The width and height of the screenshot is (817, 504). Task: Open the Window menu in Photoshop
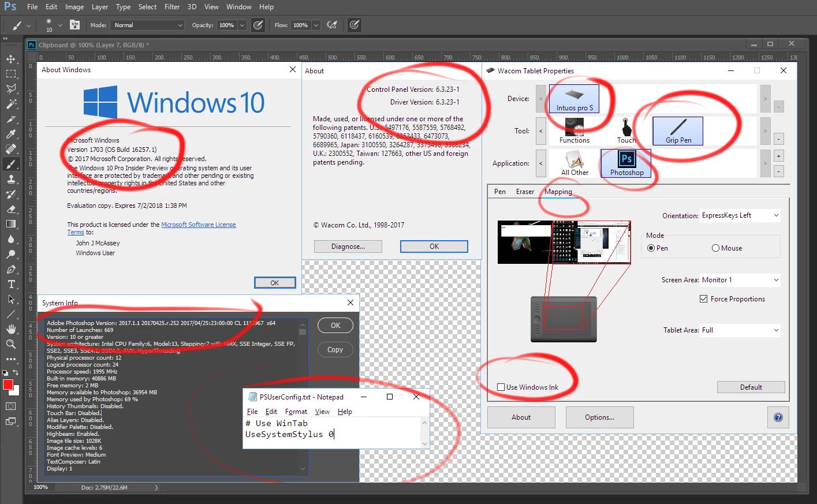coord(238,7)
